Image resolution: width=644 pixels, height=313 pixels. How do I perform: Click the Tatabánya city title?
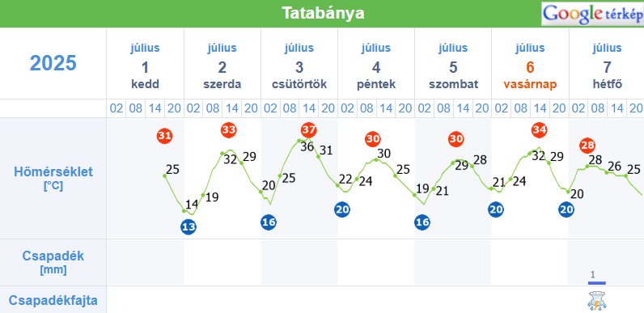pos(323,13)
